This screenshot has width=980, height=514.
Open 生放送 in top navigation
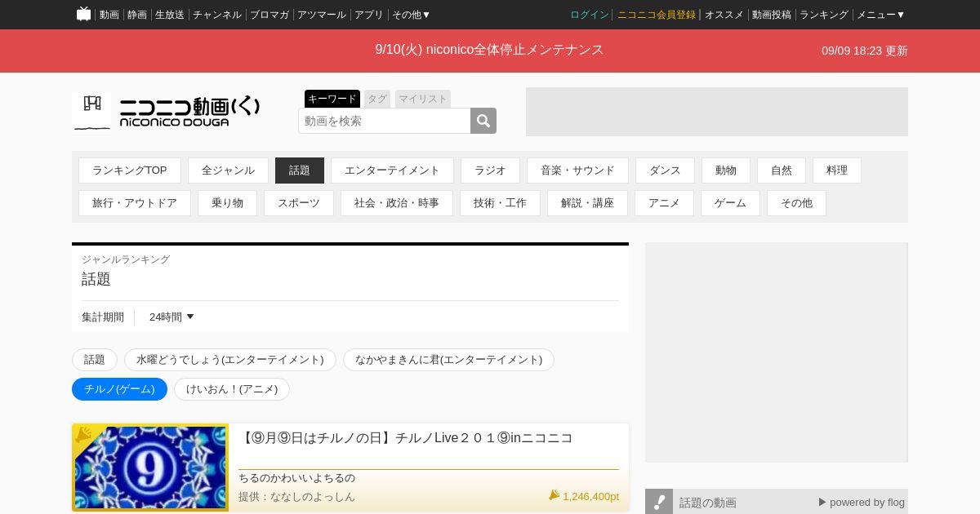tap(170, 15)
